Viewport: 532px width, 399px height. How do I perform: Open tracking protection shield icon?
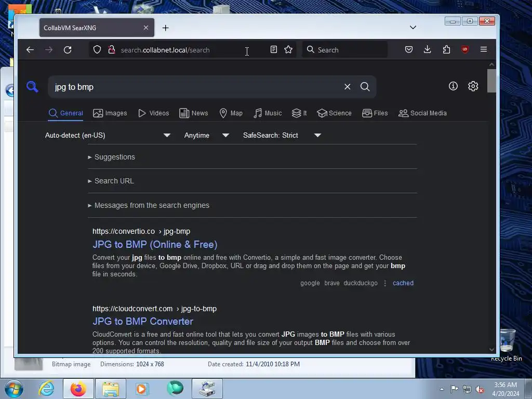pyautogui.click(x=97, y=49)
